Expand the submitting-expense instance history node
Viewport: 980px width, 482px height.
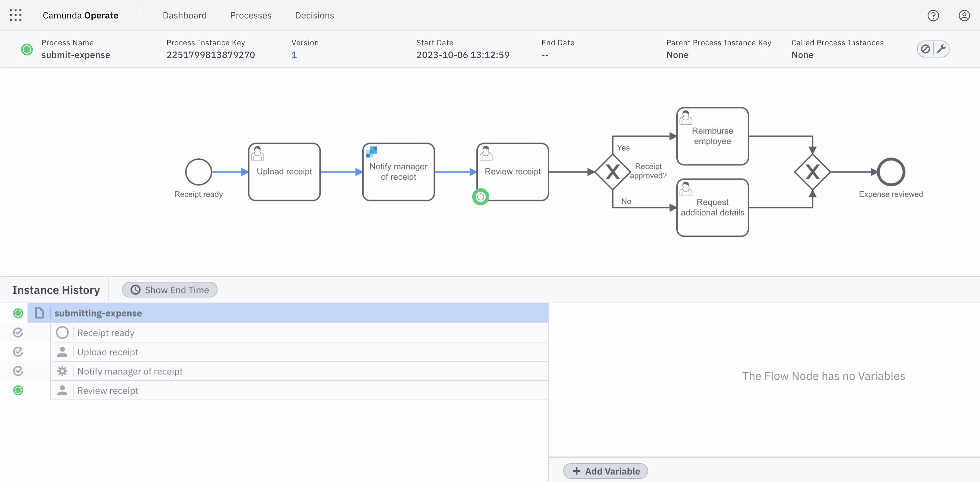click(x=39, y=313)
